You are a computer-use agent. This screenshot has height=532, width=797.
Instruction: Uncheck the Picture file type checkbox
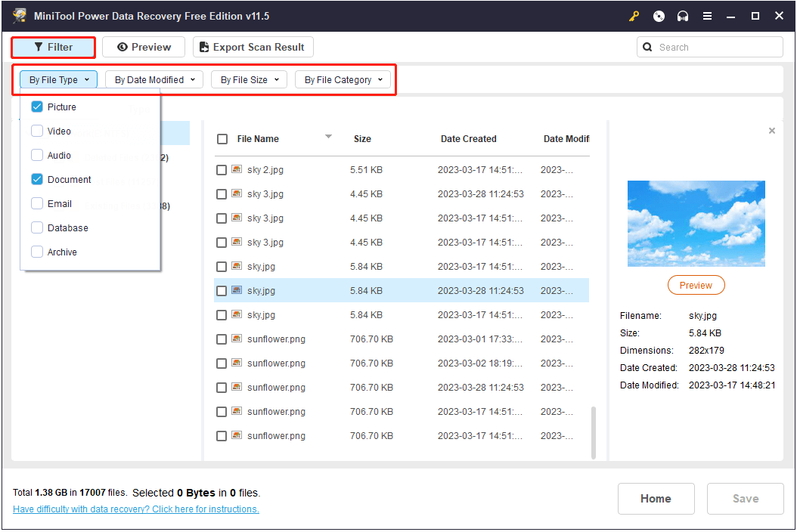click(x=37, y=107)
